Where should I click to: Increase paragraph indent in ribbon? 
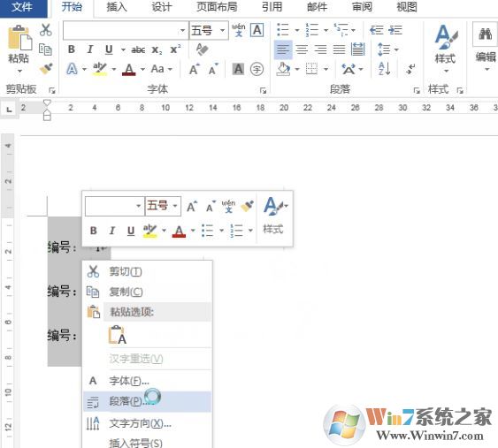[x=395, y=30]
